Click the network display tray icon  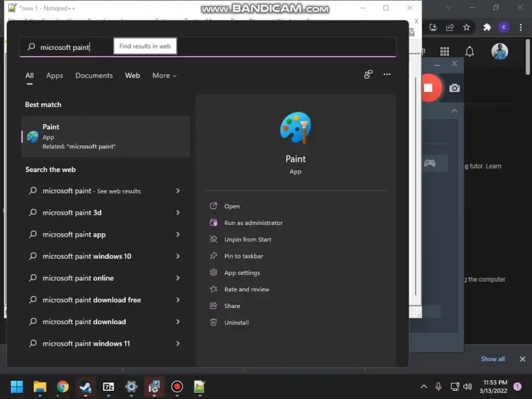(x=455, y=387)
